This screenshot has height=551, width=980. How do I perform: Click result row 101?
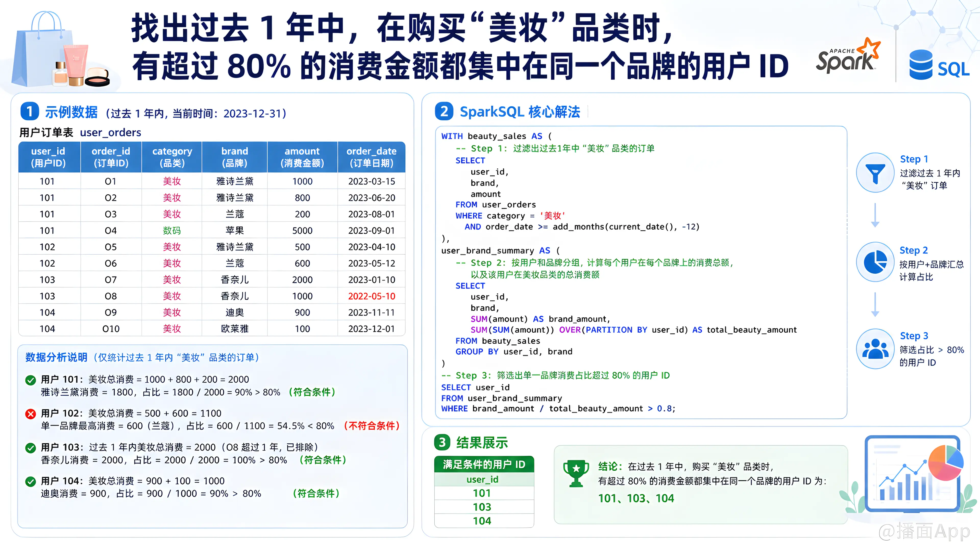tap(484, 493)
